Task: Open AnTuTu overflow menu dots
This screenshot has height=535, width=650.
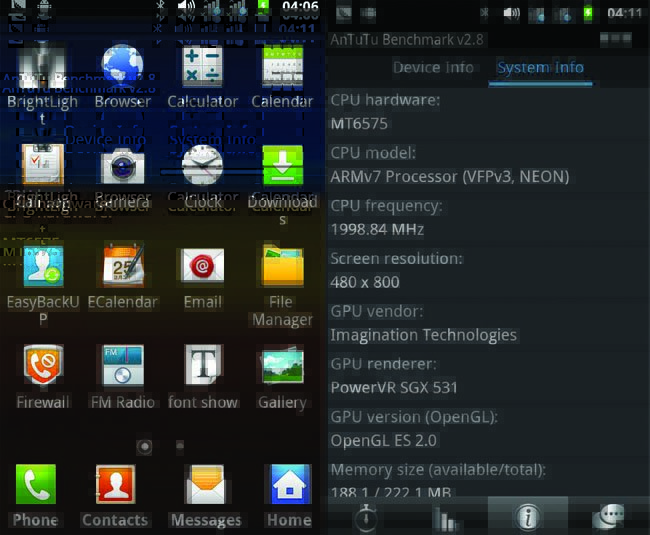Action: coord(616,39)
